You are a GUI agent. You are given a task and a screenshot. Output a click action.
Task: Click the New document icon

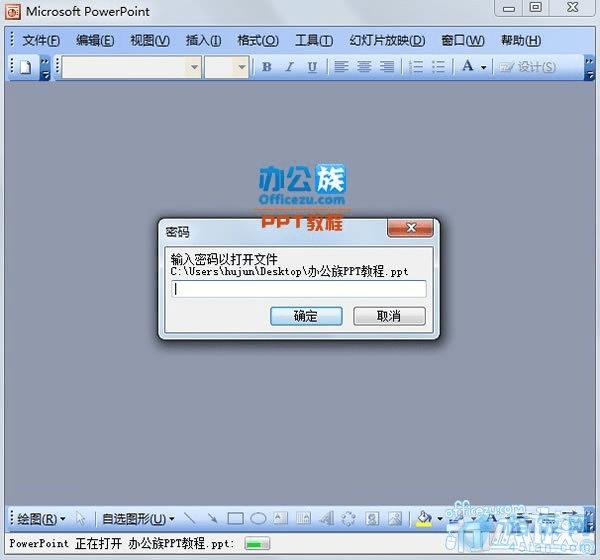point(25,67)
